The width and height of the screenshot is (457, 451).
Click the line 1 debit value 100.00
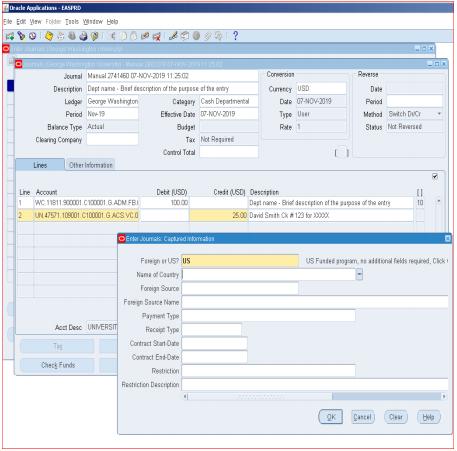click(165, 203)
